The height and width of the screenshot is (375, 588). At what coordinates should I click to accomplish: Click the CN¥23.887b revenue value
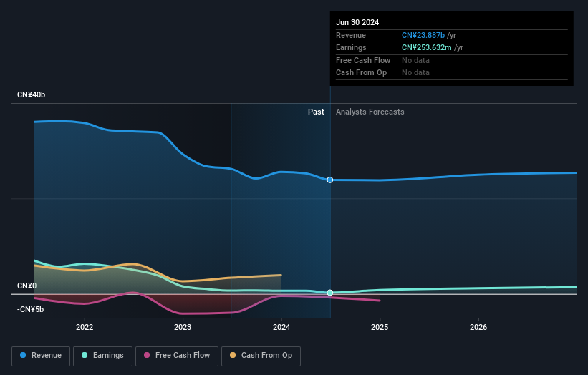[423, 35]
